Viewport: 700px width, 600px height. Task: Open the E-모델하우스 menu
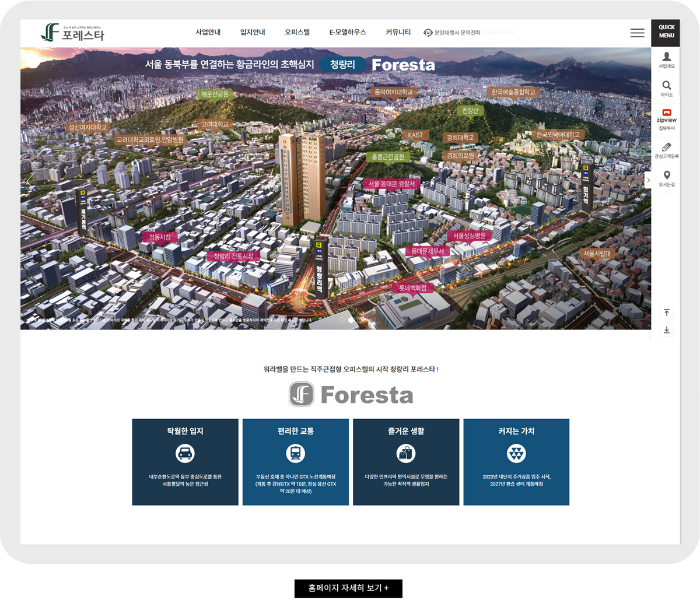coord(348,32)
